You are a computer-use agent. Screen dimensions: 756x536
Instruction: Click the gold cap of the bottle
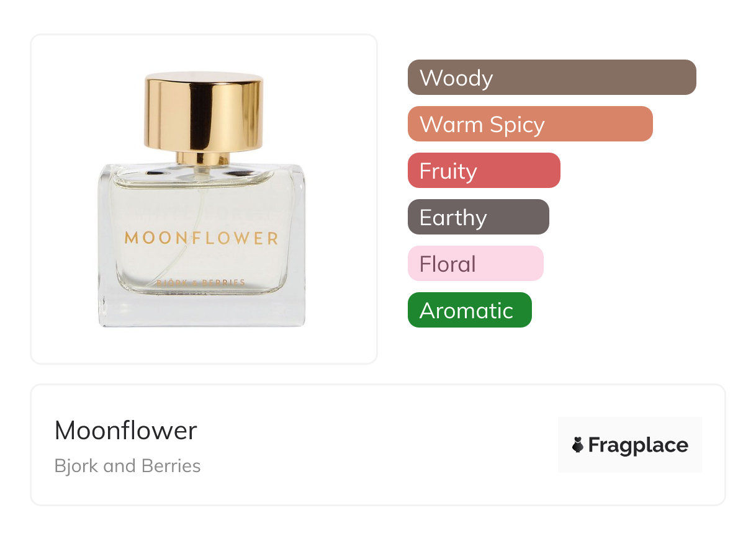[204, 112]
